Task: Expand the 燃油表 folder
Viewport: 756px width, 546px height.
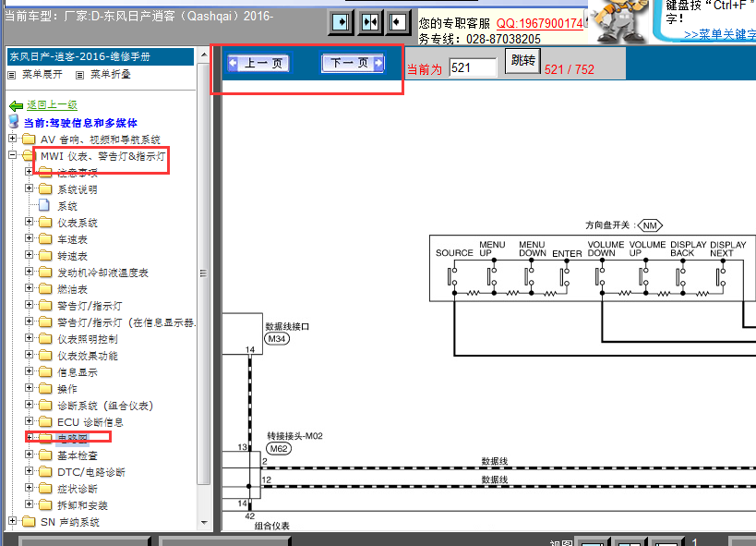Action: click(x=29, y=288)
